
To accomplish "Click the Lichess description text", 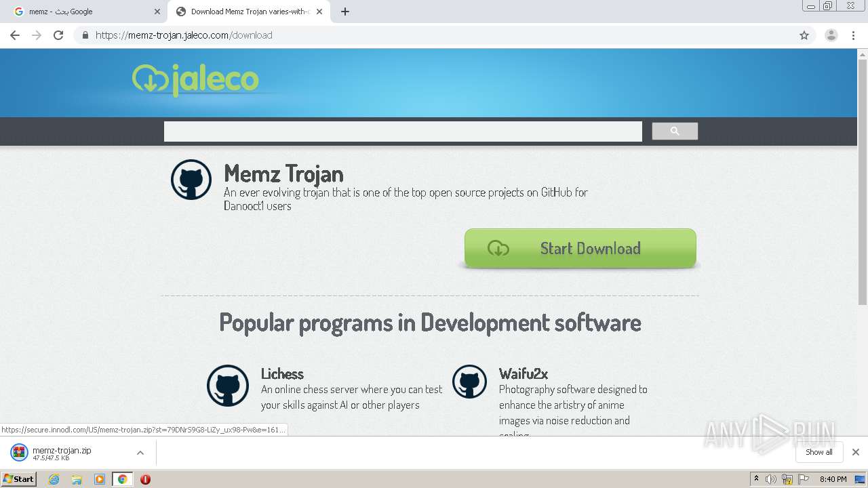I will (351, 397).
